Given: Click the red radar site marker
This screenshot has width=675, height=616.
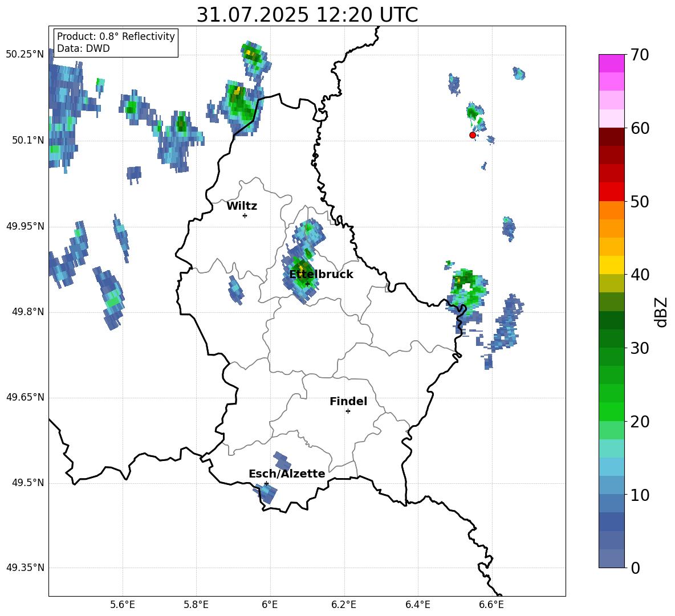Looking at the screenshot, I should 473,135.
